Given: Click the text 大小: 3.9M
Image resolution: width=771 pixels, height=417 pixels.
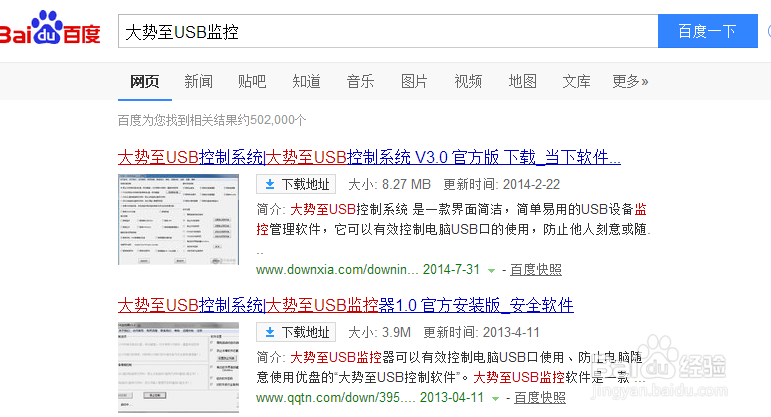Looking at the screenshot, I should coord(380,332).
